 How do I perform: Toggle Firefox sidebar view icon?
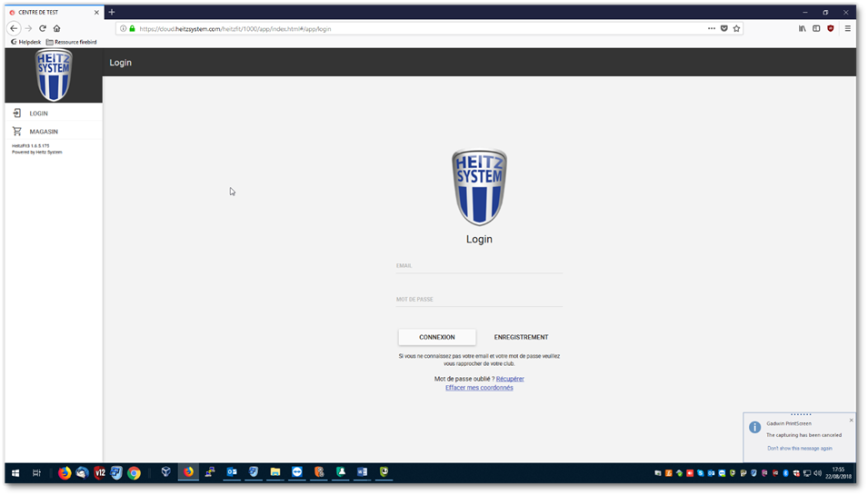pos(816,29)
